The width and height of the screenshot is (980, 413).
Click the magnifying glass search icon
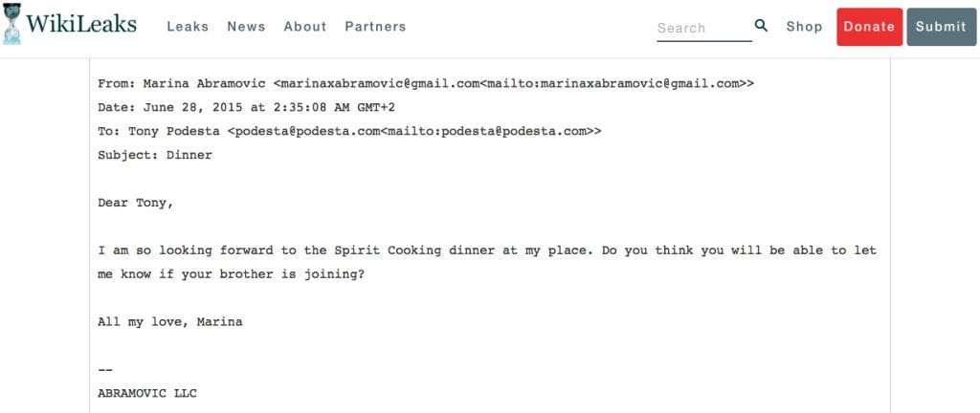pyautogui.click(x=761, y=26)
